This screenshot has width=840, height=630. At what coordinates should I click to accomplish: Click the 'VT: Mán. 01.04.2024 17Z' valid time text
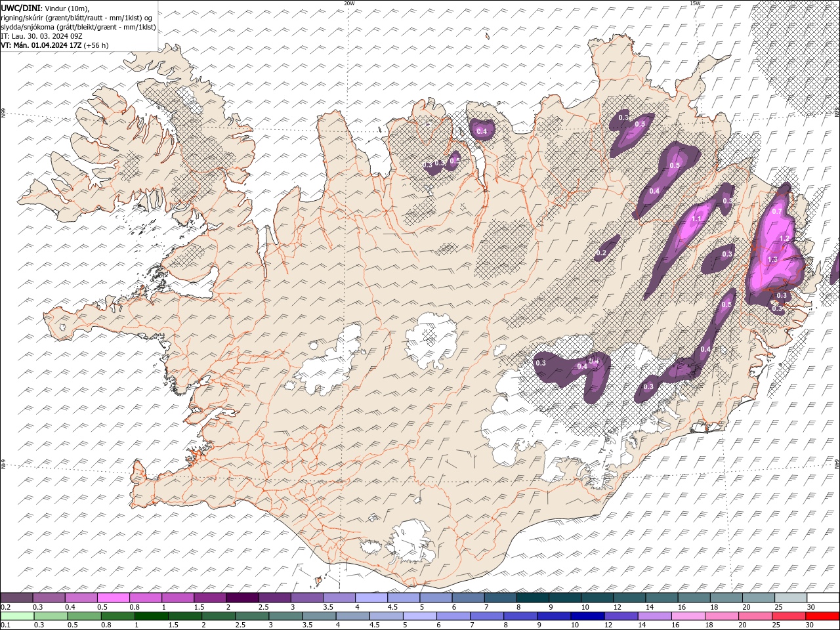[41, 45]
